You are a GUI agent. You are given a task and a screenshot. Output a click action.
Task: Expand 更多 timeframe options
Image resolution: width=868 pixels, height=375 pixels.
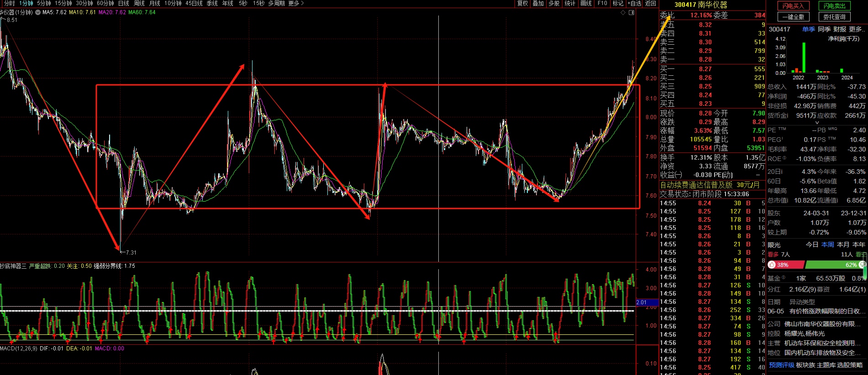click(x=296, y=3)
